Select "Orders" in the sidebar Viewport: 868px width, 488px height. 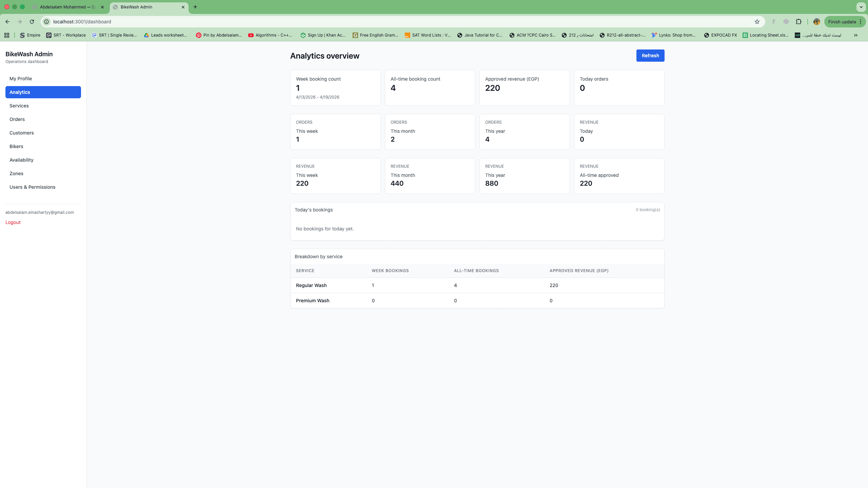pos(17,119)
